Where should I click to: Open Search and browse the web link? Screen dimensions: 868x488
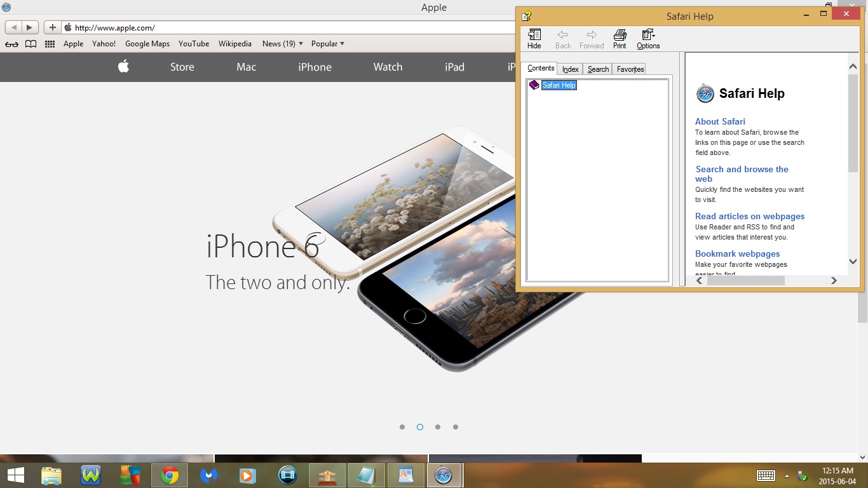(742, 174)
